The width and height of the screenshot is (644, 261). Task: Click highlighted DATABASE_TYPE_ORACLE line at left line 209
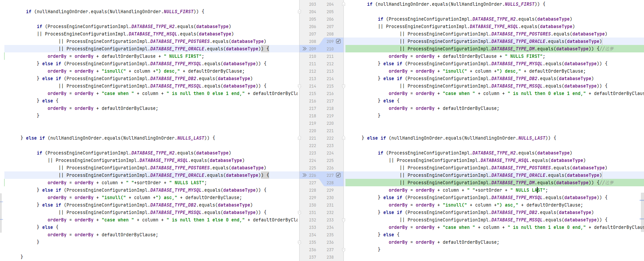[152, 49]
